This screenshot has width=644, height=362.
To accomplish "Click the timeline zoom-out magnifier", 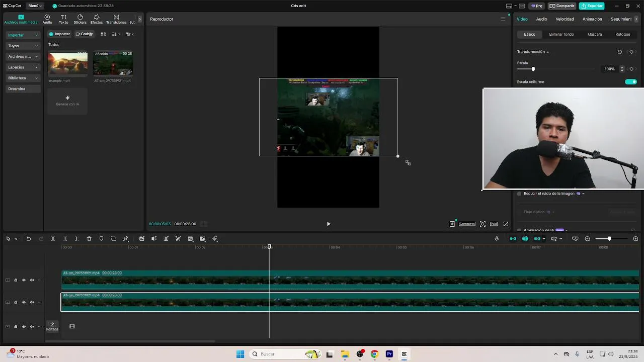I will pos(587,239).
